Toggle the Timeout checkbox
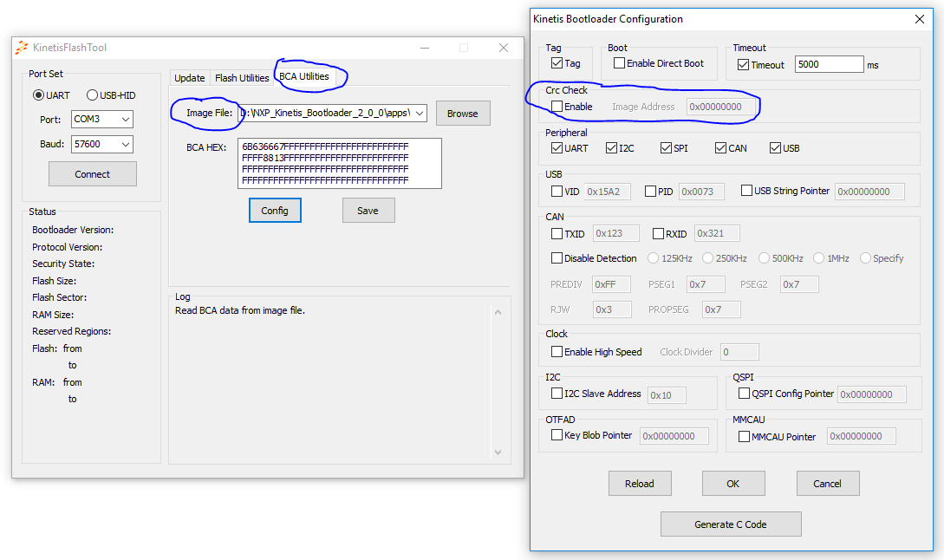The image size is (944, 560). tap(744, 64)
